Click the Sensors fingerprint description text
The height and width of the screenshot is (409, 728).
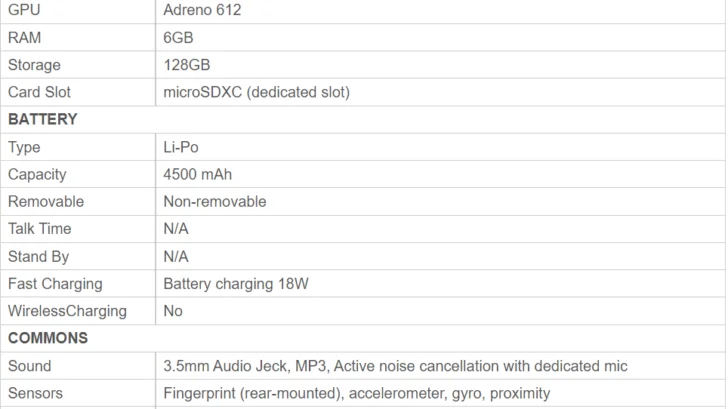pyautogui.click(x=357, y=394)
